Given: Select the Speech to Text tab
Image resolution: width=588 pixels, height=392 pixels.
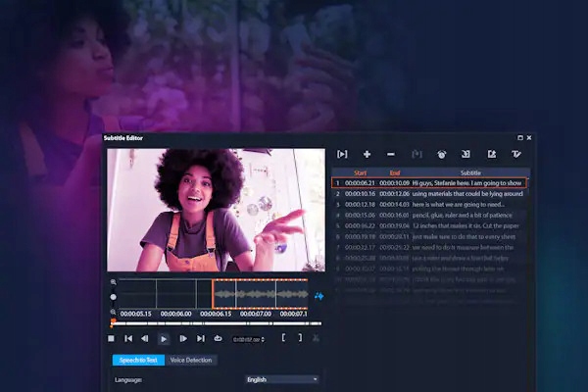Looking at the screenshot, I should click(138, 360).
